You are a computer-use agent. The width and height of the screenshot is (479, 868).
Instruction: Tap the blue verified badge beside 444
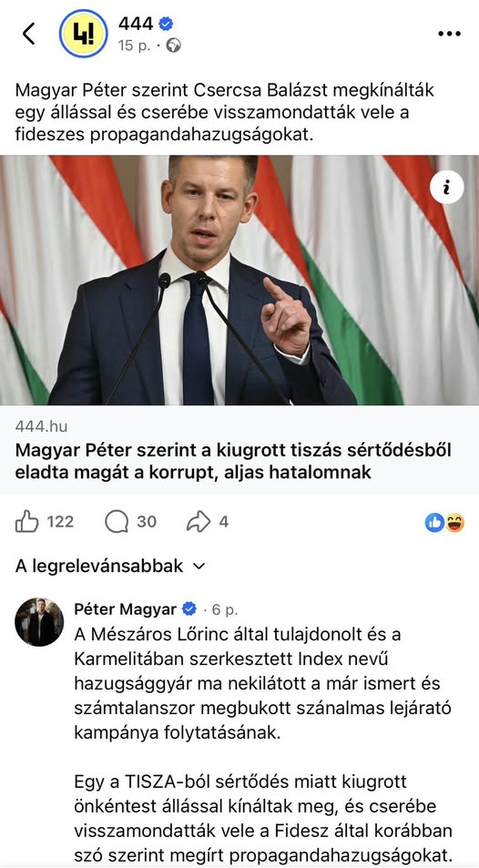pyautogui.click(x=166, y=24)
